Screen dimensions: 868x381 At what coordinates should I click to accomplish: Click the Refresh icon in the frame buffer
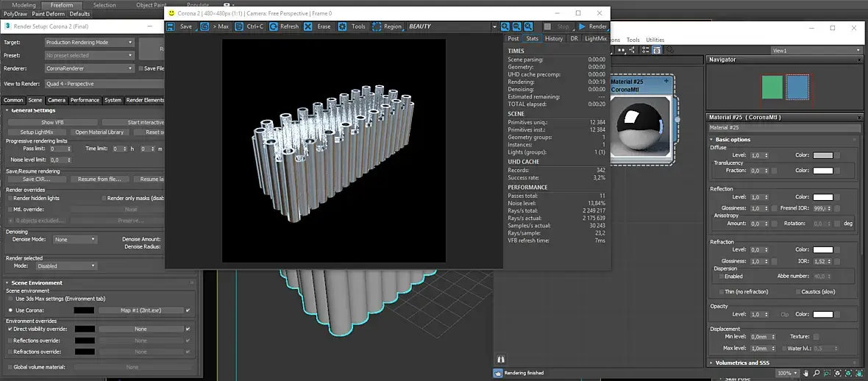[x=274, y=26]
